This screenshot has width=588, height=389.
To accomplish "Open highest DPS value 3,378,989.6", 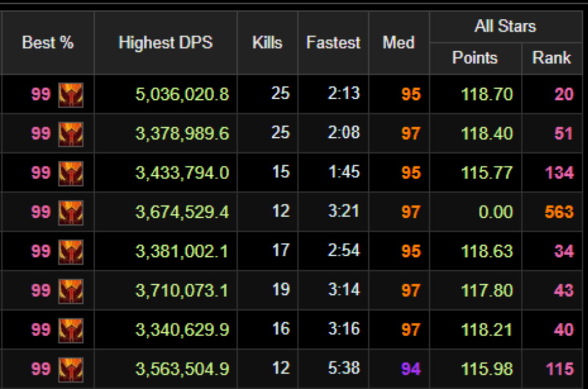I will tap(182, 134).
